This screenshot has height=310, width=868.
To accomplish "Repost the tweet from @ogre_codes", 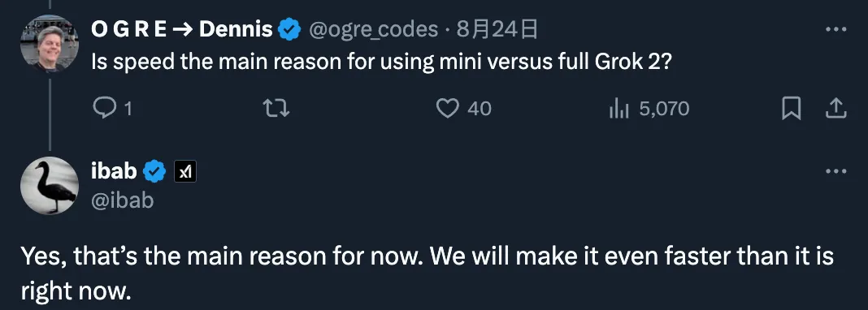I will (276, 109).
